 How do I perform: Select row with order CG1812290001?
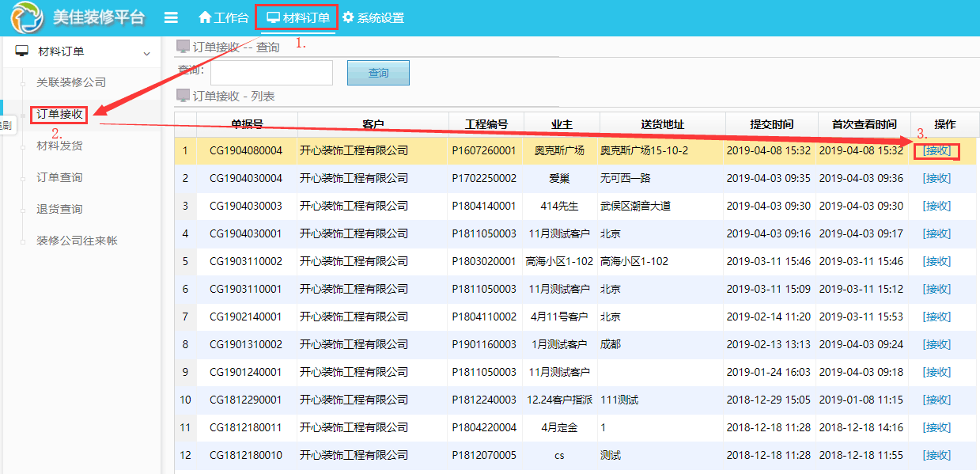(x=246, y=400)
